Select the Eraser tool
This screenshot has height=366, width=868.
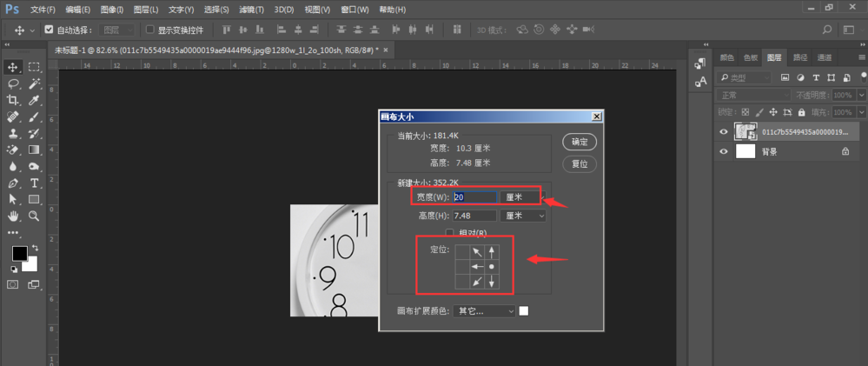click(12, 150)
